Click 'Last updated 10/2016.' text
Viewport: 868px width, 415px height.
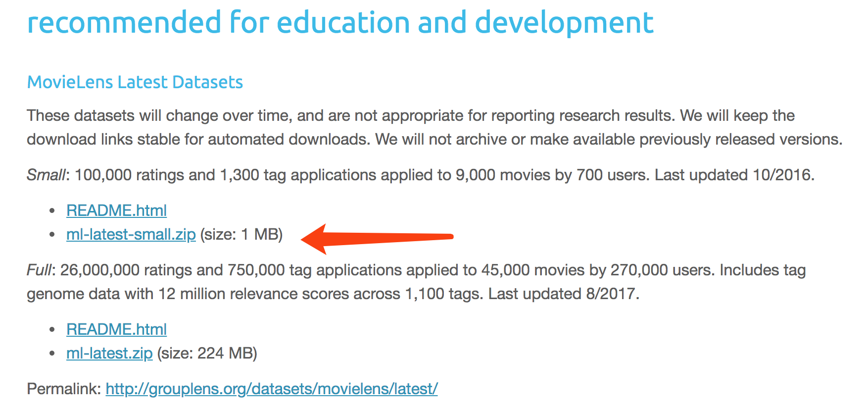point(734,175)
